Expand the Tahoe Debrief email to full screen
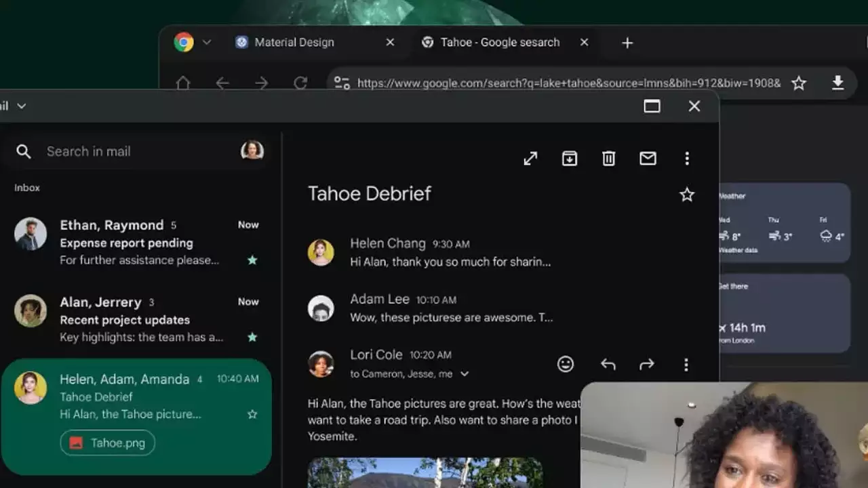Viewport: 868px width, 488px height. click(x=530, y=158)
